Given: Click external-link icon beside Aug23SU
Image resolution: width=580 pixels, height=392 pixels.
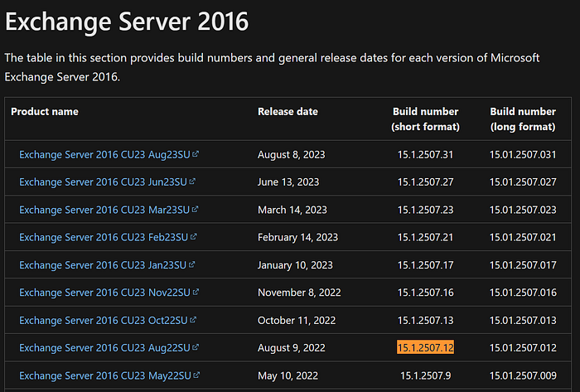Looking at the screenshot, I should pos(196,154).
